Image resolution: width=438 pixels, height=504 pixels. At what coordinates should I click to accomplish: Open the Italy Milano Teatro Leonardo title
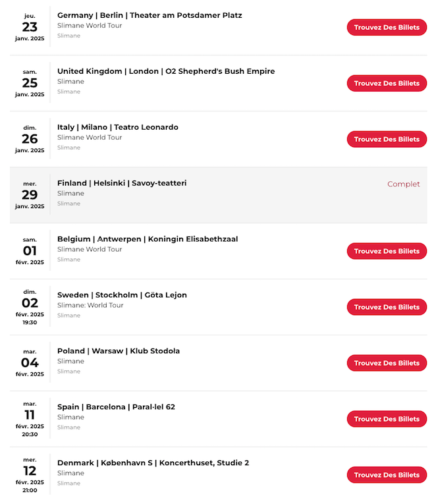(x=118, y=127)
